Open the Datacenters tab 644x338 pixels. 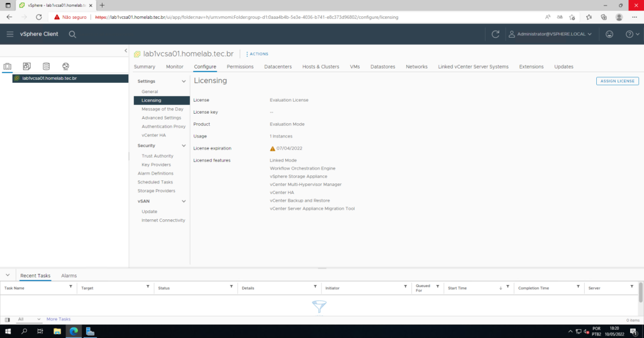(278, 67)
